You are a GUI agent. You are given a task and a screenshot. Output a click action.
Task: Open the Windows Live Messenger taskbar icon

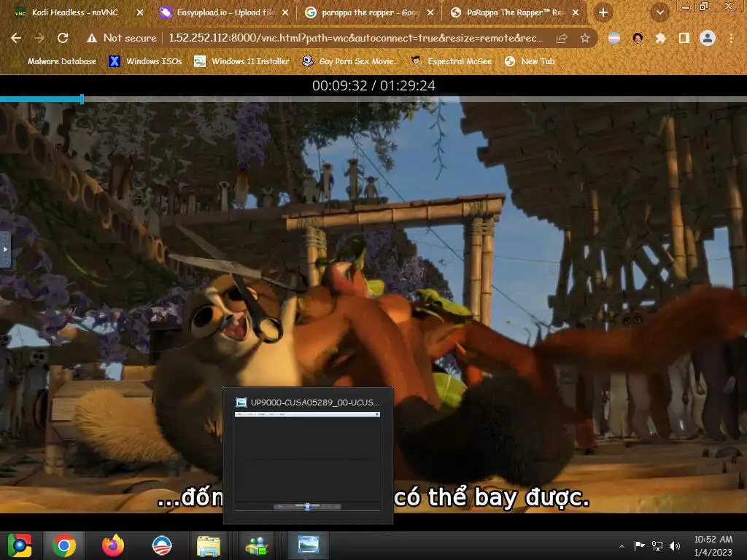[x=256, y=545]
